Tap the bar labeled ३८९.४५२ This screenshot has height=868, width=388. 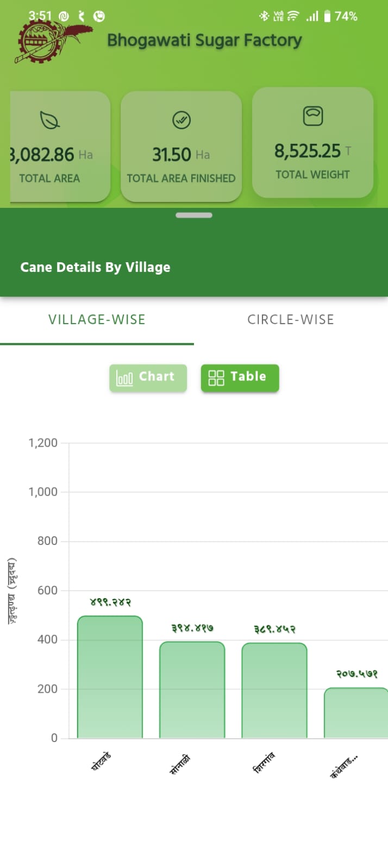pos(274,690)
